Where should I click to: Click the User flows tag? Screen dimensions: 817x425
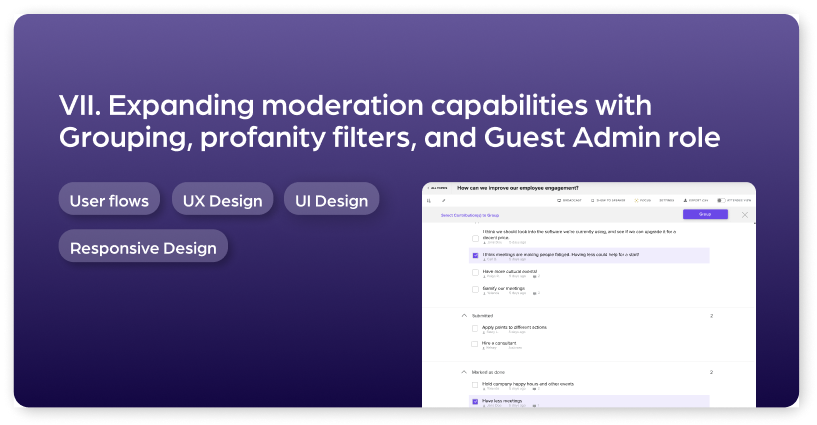tap(109, 201)
